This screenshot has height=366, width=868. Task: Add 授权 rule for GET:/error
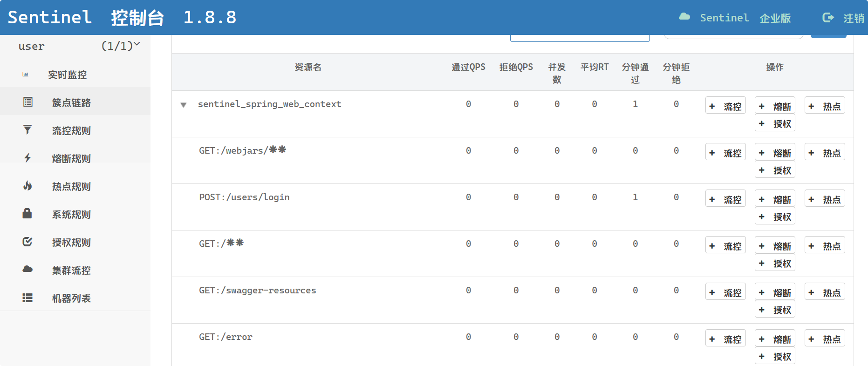775,356
